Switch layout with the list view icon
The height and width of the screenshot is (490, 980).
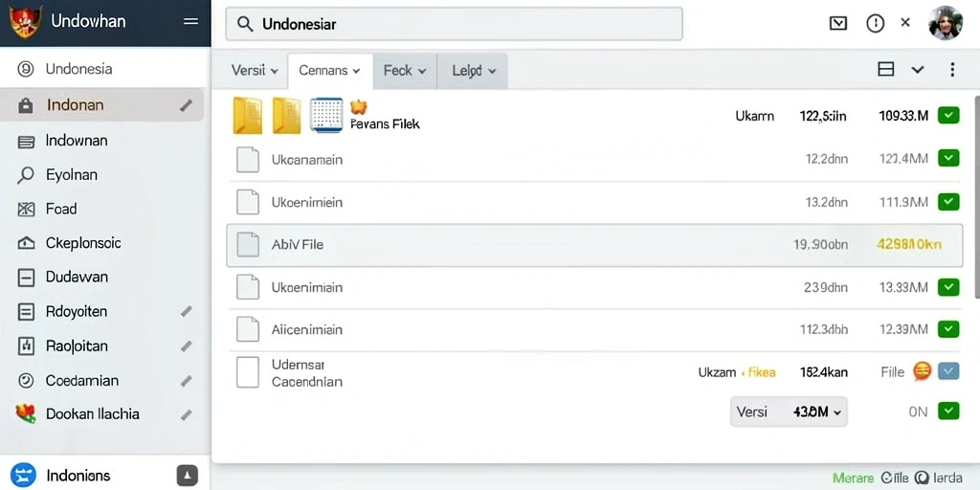[885, 69]
